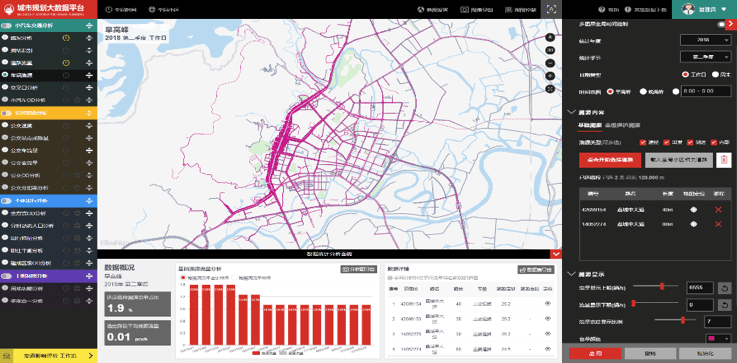Screen dimensions: 737x363
Task: Click the map fullscreen expand icon
Action: (551, 89)
